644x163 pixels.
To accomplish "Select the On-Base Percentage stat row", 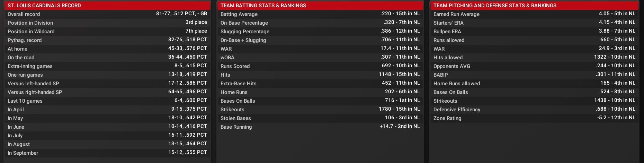I will pos(320,23).
